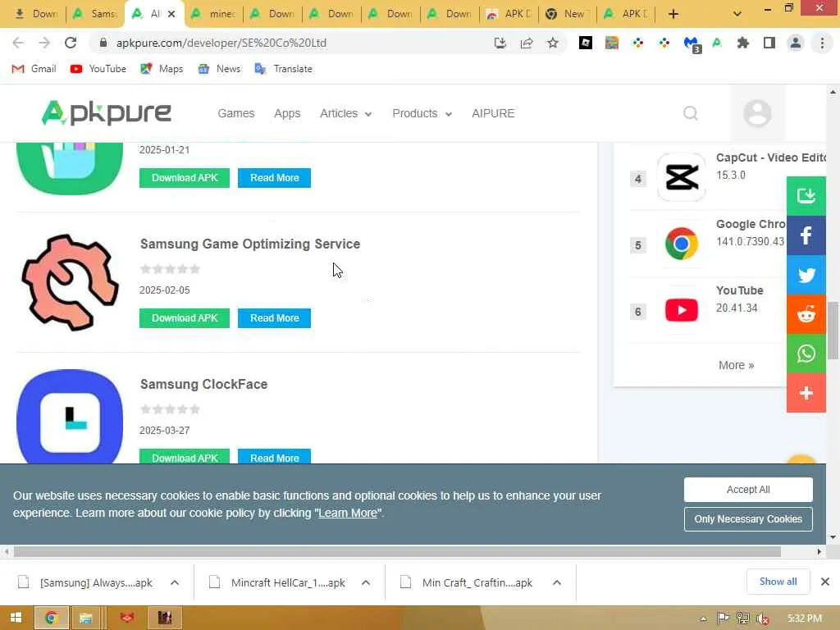Open the YouTube icon in ranking list

[x=682, y=310]
